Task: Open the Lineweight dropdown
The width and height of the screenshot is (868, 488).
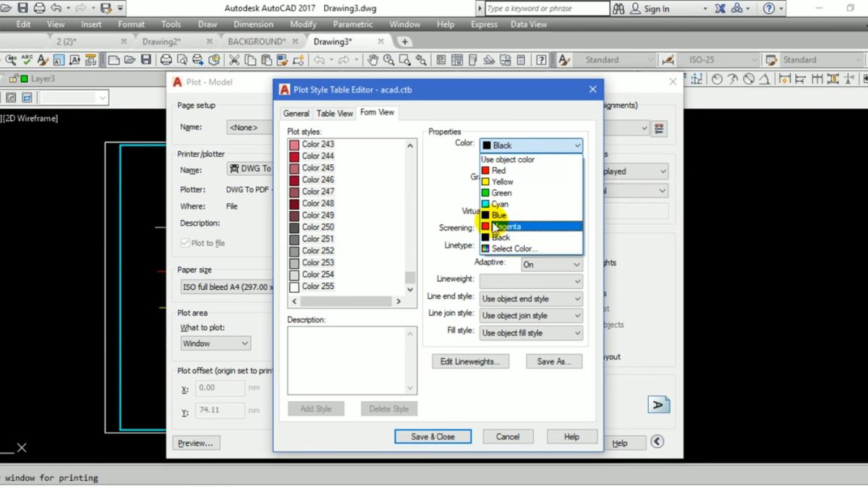Action: coord(531,281)
